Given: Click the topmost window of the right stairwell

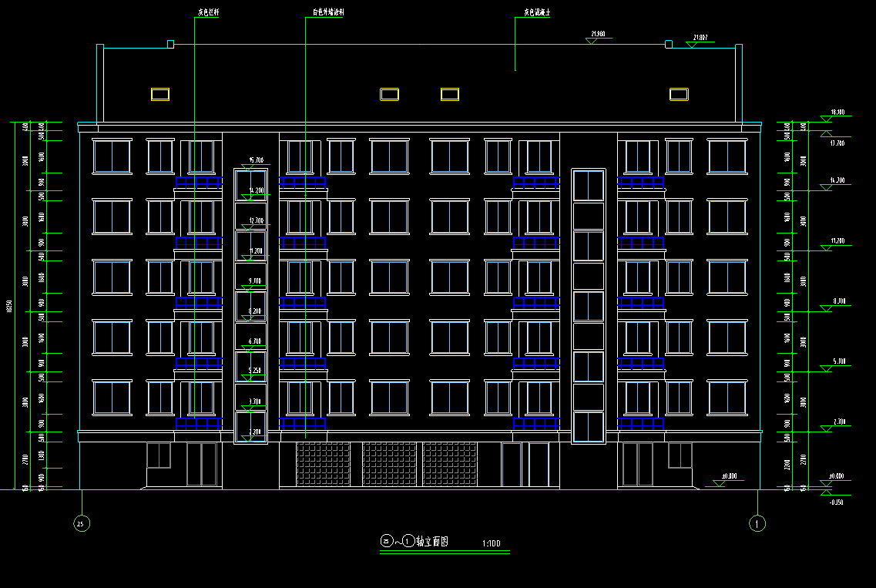Looking at the screenshot, I should pos(589,186).
